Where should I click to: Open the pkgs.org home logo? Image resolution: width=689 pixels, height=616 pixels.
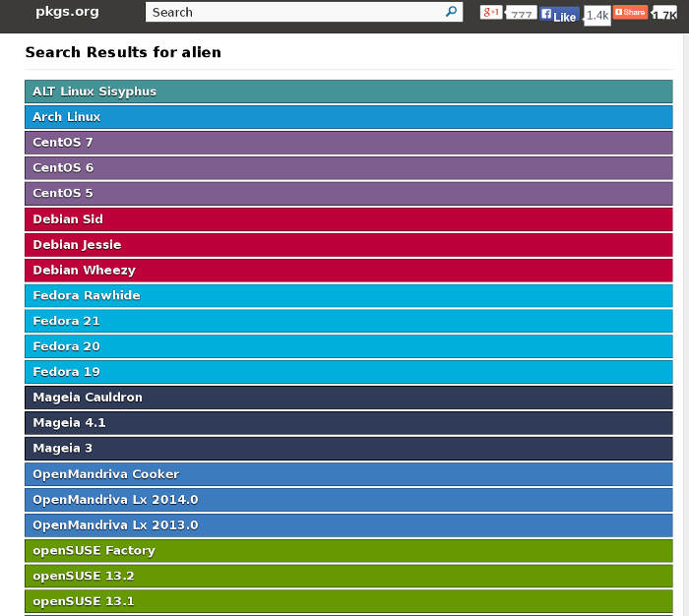[67, 12]
